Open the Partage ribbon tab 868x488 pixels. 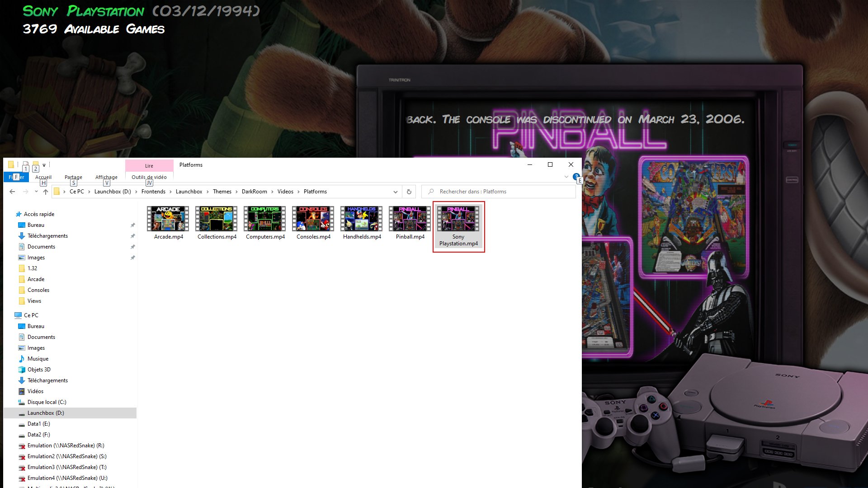point(73,177)
